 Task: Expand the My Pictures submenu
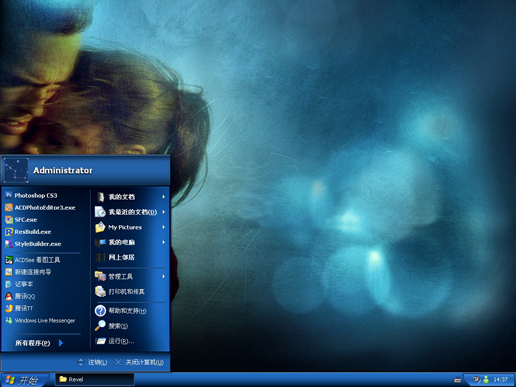130,227
